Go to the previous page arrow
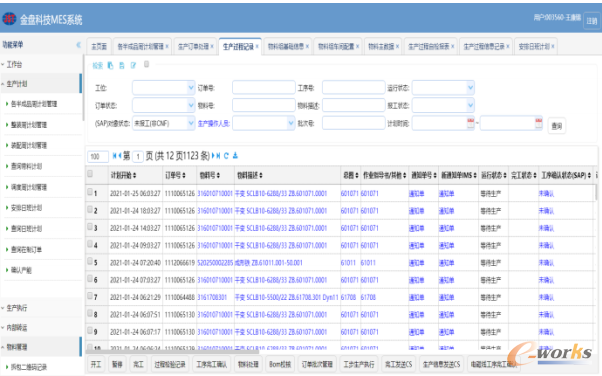 120,156
